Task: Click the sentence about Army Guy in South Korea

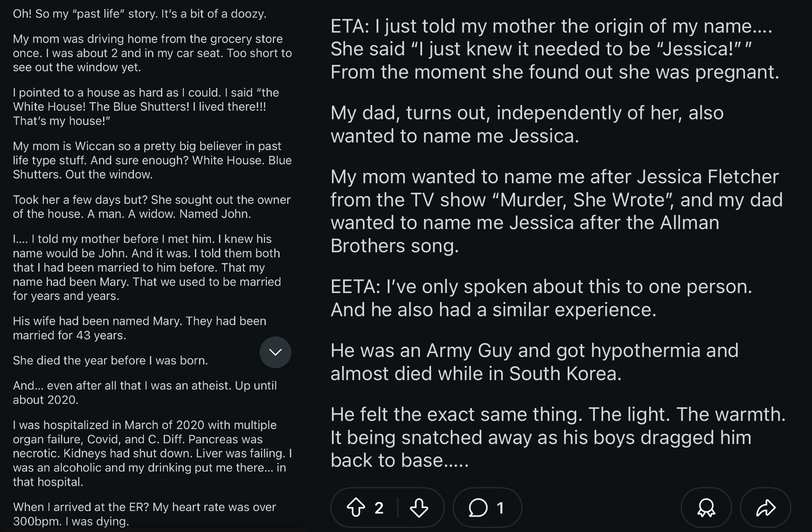Action: click(535, 362)
